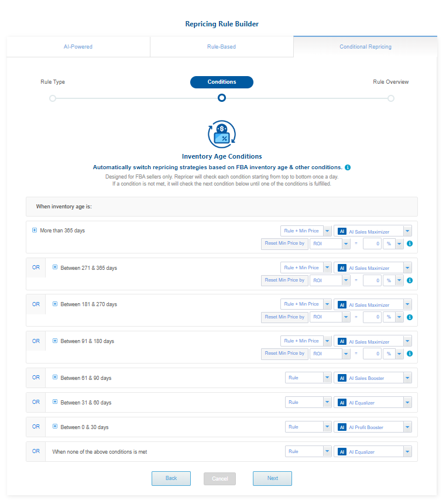Click AI badge in More than 365 days row

pyautogui.click(x=342, y=231)
